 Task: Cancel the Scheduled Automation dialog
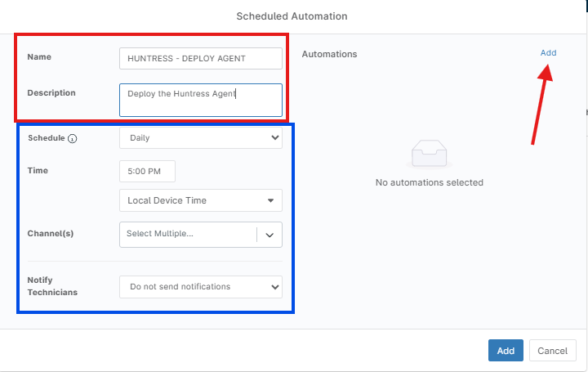point(553,351)
